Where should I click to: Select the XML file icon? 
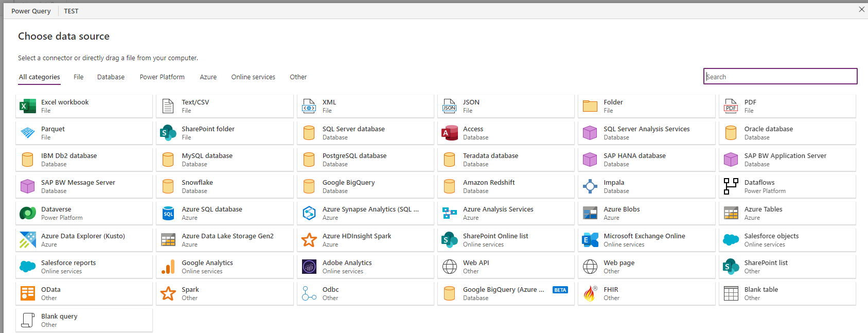coord(309,106)
